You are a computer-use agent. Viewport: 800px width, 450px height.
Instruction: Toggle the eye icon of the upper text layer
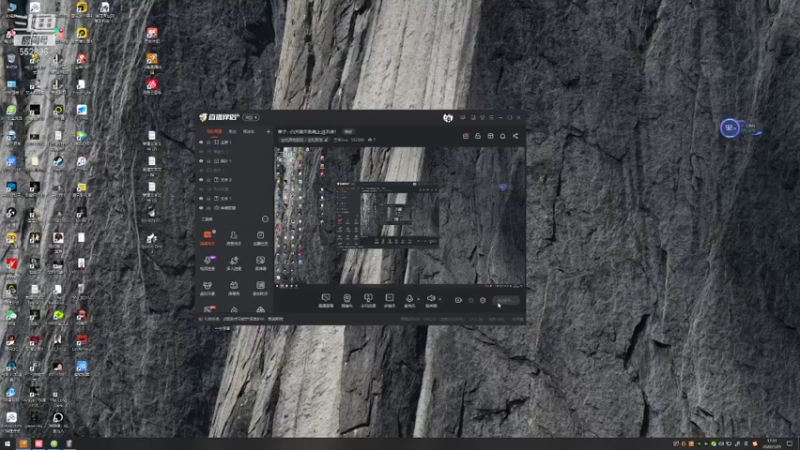[201, 180]
